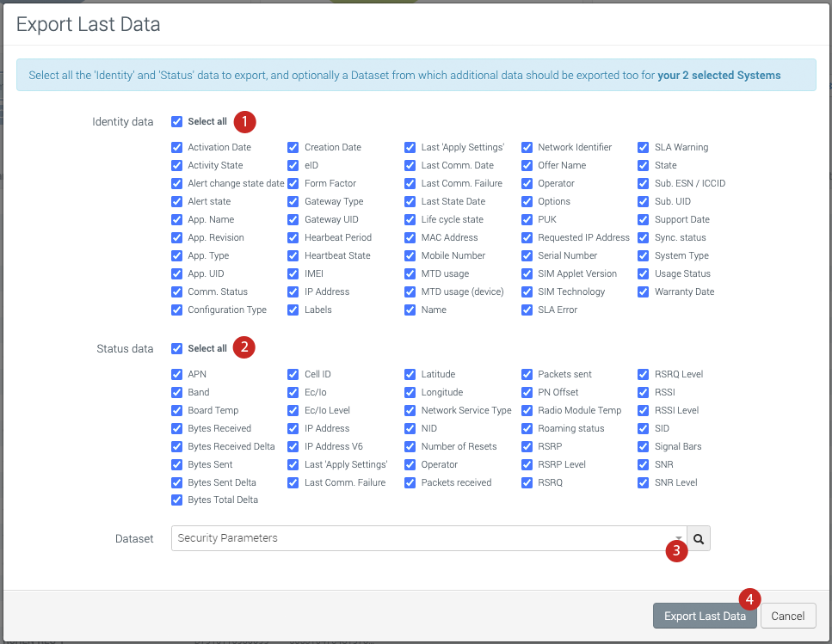Disable the MAC Address checkbox
832x644 pixels.
tap(410, 237)
